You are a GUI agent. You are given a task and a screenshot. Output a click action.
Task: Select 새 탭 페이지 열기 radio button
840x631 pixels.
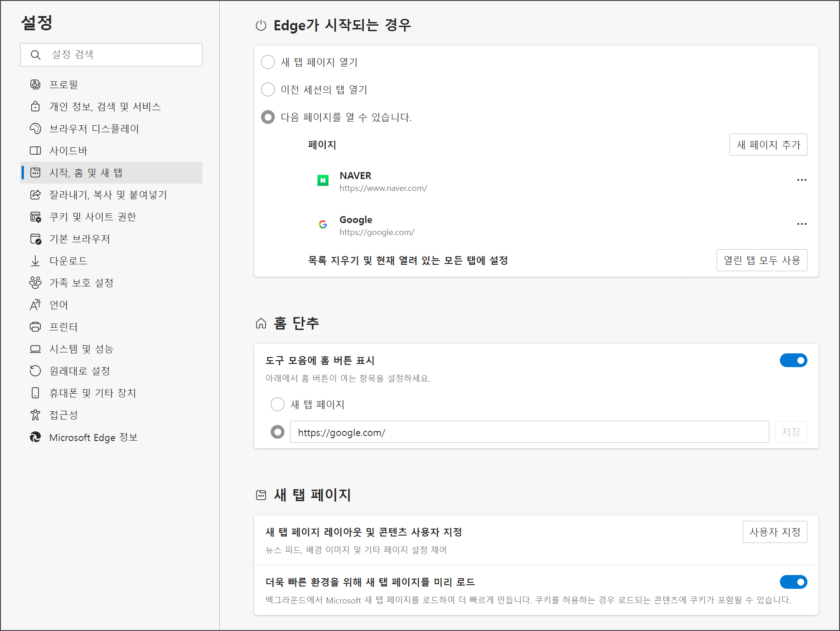coord(268,62)
